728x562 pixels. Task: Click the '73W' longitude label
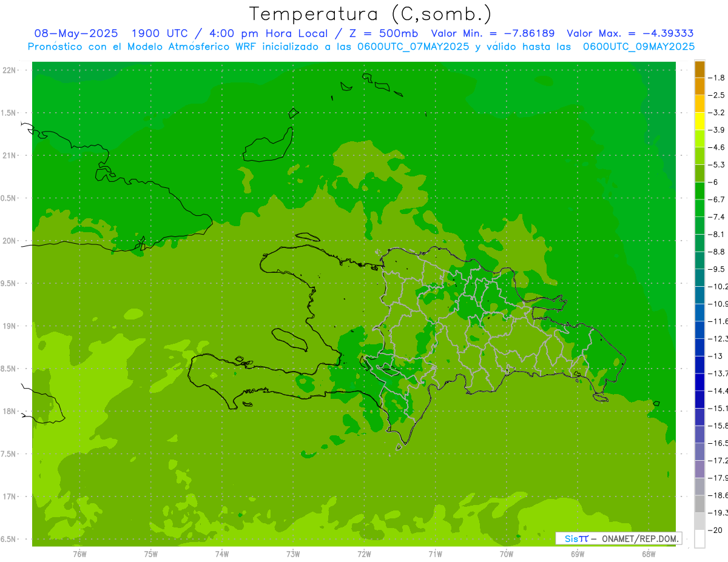(293, 554)
